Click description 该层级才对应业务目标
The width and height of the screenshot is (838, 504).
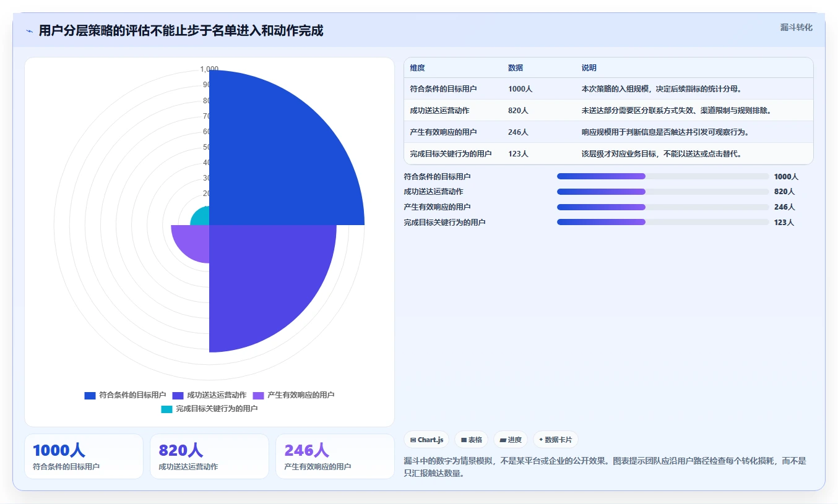point(662,154)
